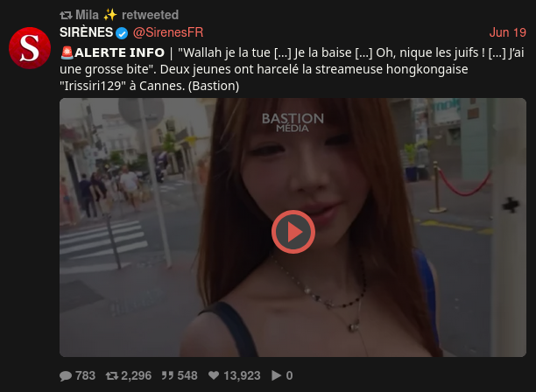This screenshot has height=392, width=536.
Task: Open the @SirenesFR handle link
Action: coord(168,32)
